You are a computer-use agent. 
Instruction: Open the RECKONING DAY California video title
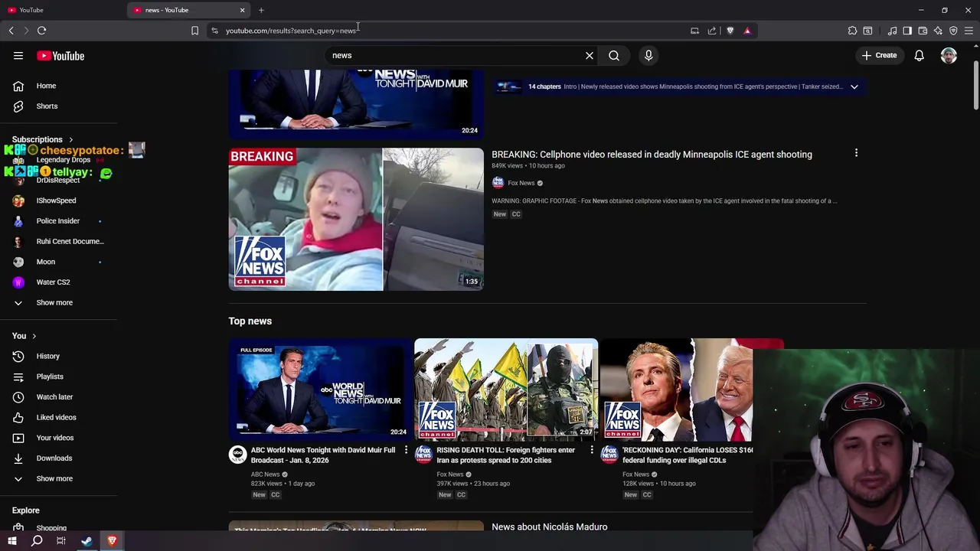[688, 455]
